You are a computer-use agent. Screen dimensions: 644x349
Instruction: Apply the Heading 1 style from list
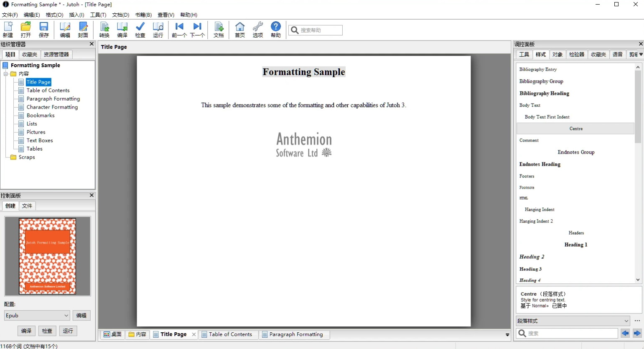tap(575, 245)
